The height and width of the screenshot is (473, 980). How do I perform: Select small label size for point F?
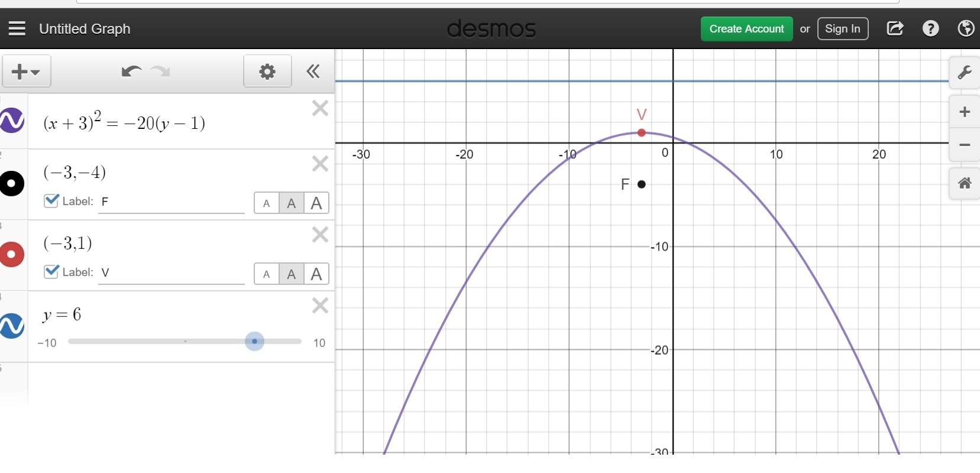(x=267, y=203)
